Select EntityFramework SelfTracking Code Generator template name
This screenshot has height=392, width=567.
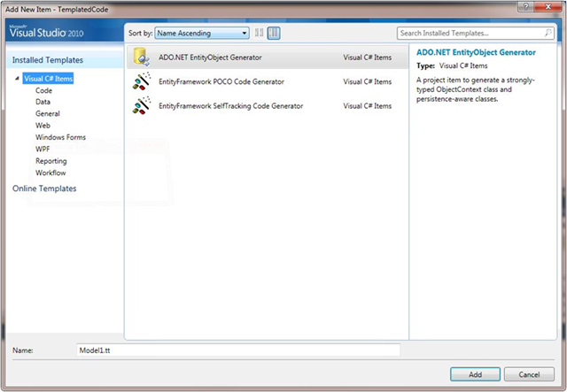pos(230,106)
